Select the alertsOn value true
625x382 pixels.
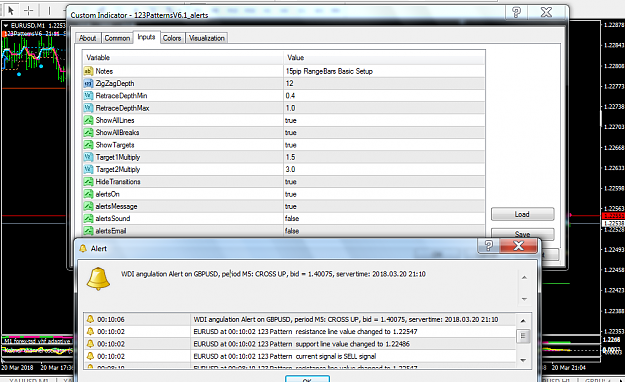coord(291,194)
